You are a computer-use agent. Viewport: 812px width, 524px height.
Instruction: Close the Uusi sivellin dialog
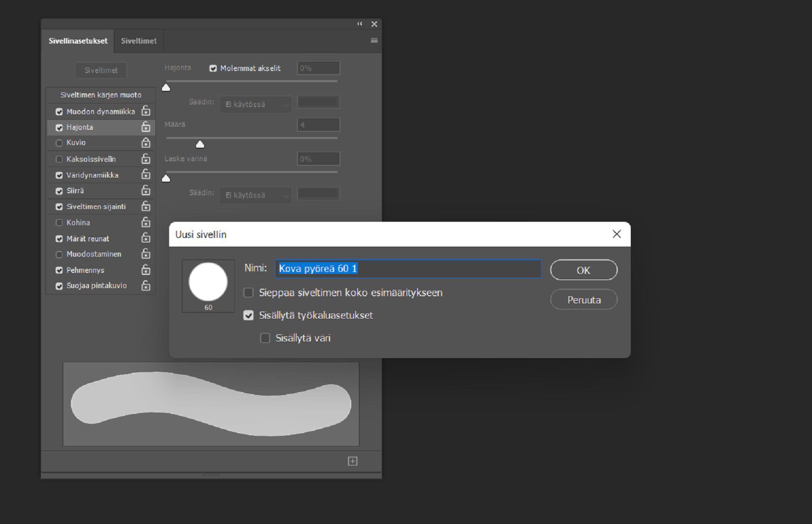[x=617, y=234]
